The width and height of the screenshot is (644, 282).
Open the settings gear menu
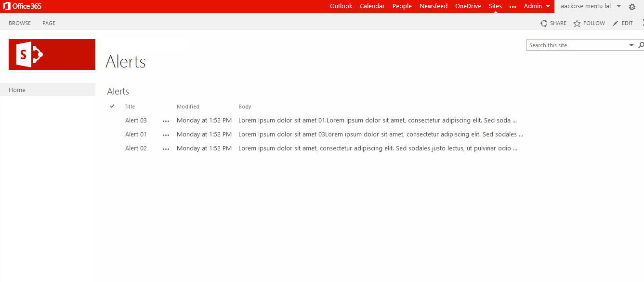[632, 7]
